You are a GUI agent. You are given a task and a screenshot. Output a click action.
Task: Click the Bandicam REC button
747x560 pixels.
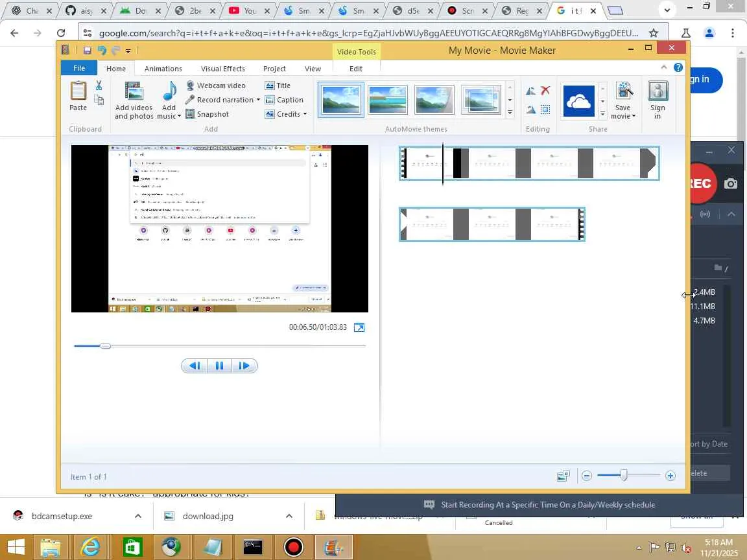click(x=703, y=183)
